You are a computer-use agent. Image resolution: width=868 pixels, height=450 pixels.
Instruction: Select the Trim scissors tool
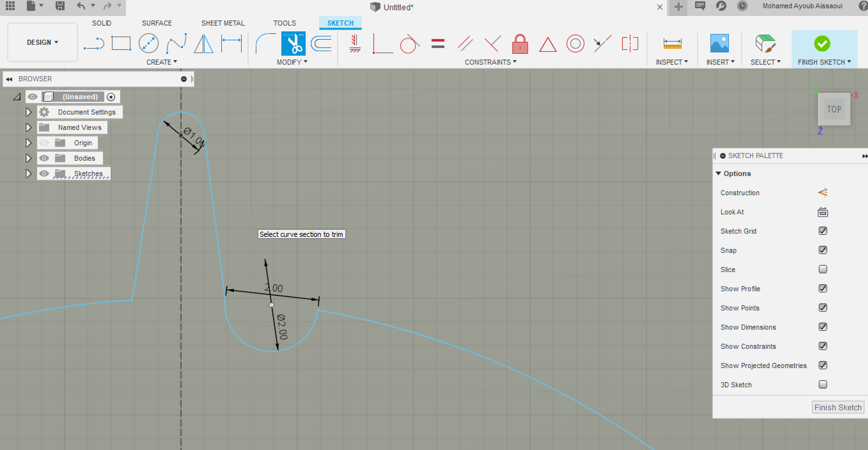pos(293,44)
